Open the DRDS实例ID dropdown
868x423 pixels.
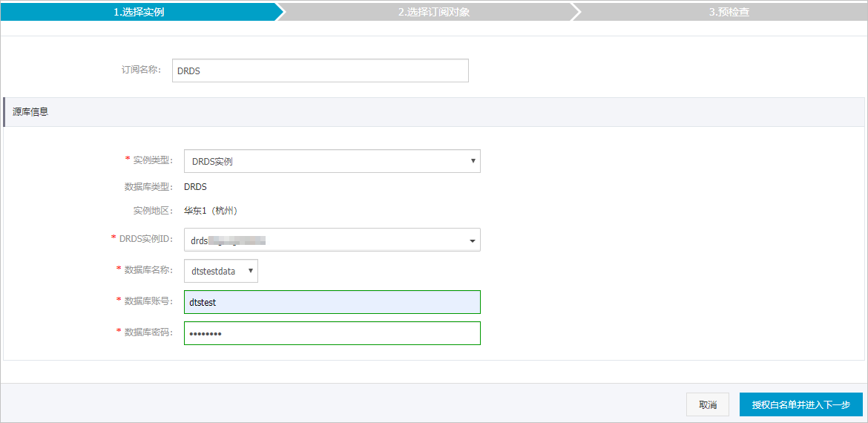point(332,240)
